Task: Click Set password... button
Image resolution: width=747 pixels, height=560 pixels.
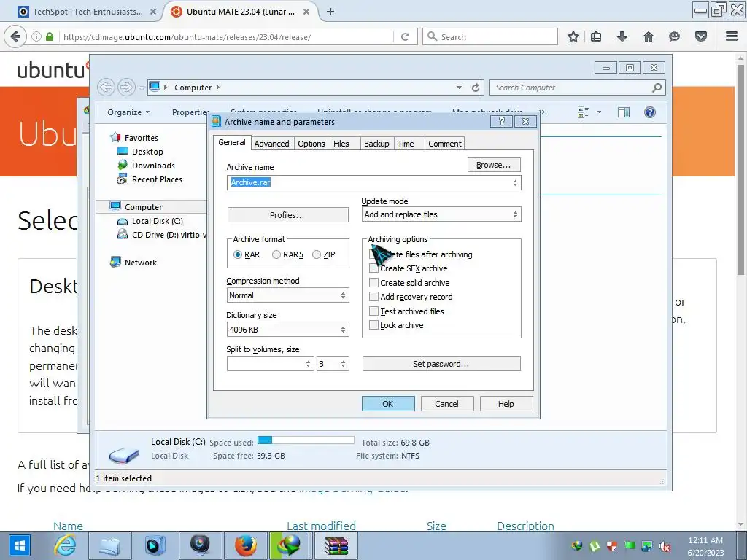Action: tap(441, 364)
